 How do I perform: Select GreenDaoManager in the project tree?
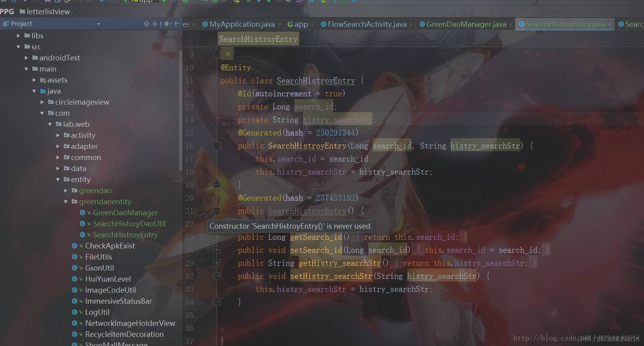click(x=125, y=212)
